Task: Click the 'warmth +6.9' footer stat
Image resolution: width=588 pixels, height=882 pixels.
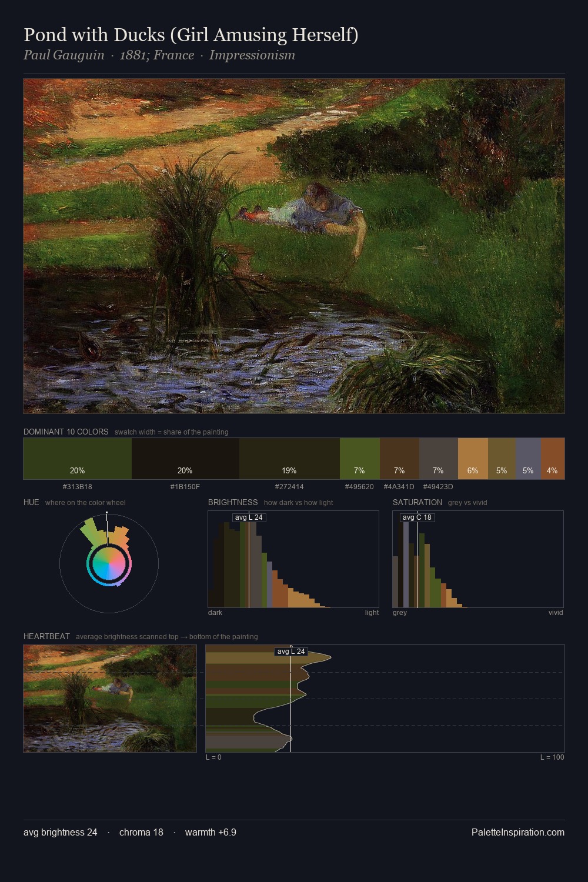Action: coord(211,832)
